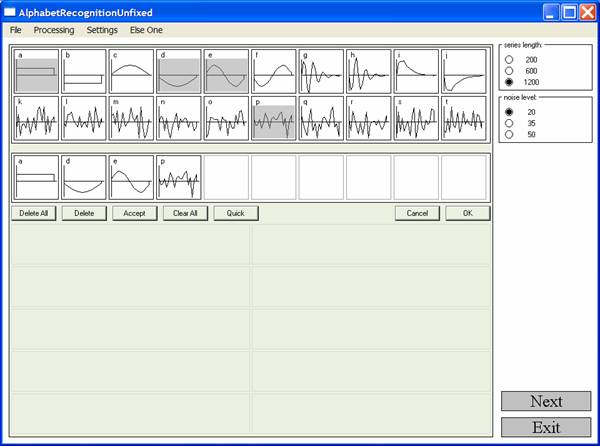The image size is (600, 446).
Task: Select noisy signal thumbnail q
Action: [321, 118]
